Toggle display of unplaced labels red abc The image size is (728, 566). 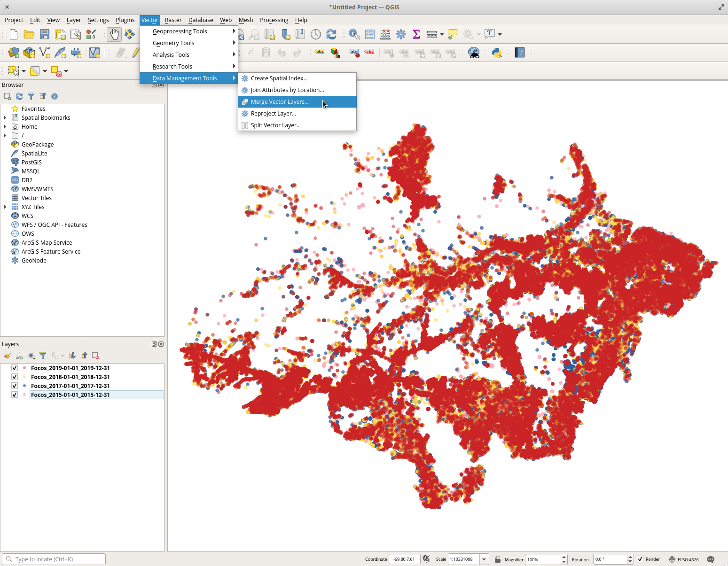pos(370,53)
